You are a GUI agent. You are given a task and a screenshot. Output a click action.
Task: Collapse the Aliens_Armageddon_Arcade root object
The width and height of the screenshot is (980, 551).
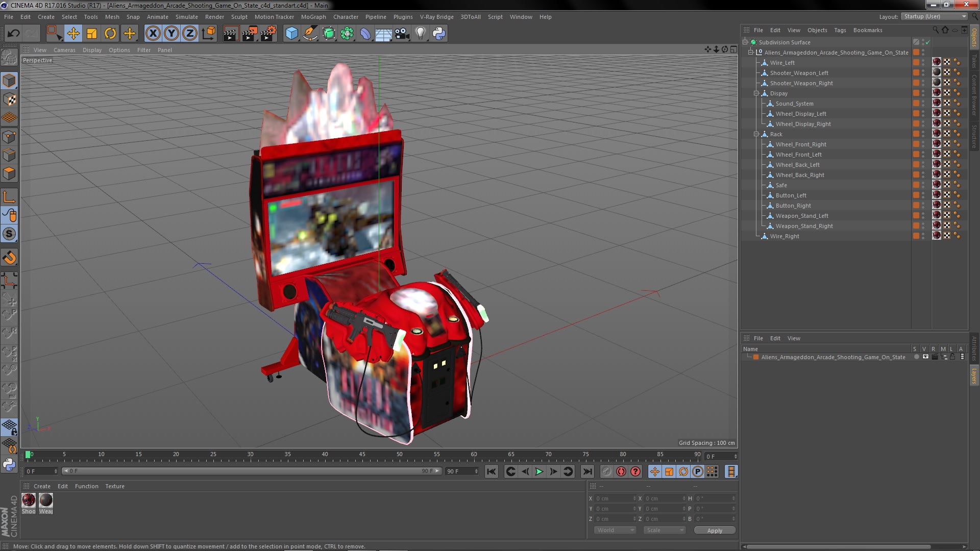coord(751,52)
